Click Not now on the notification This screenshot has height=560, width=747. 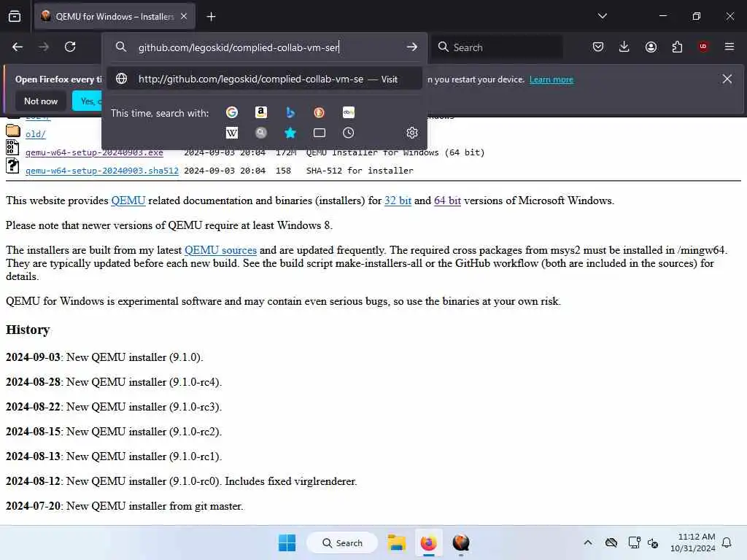(x=41, y=101)
